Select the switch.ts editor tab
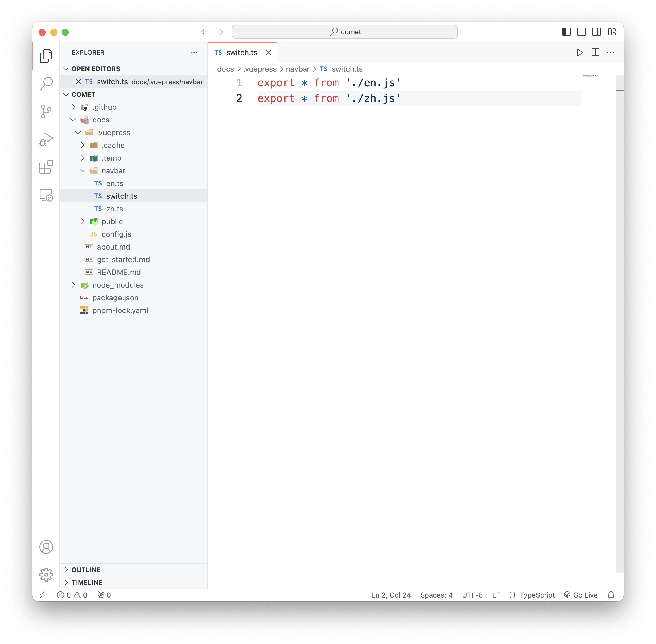656x644 pixels. pyautogui.click(x=241, y=53)
